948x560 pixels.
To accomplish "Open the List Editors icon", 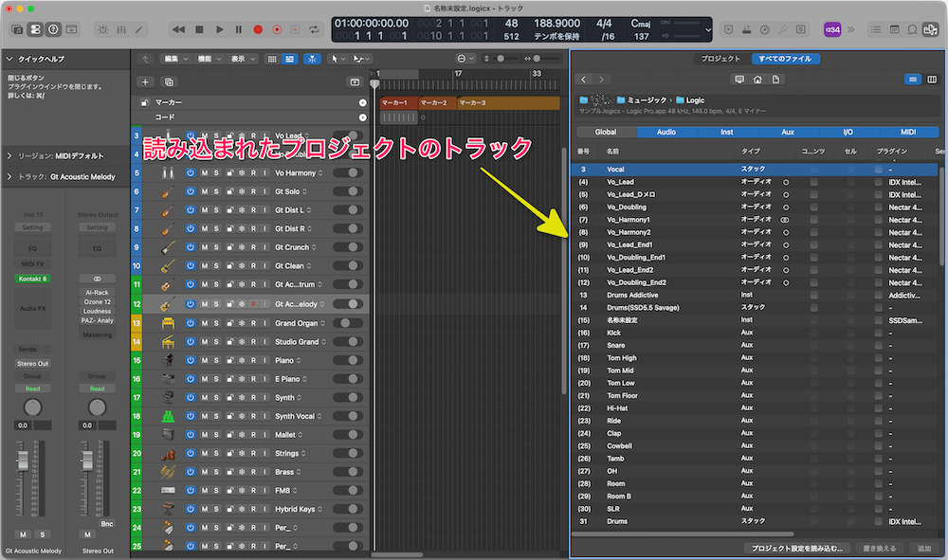I will 875,29.
